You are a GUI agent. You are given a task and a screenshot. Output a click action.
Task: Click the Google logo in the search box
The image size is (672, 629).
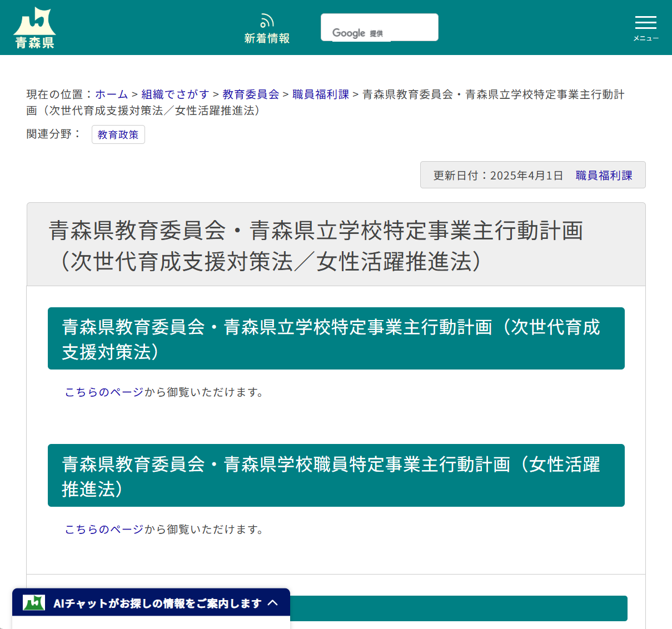(349, 33)
